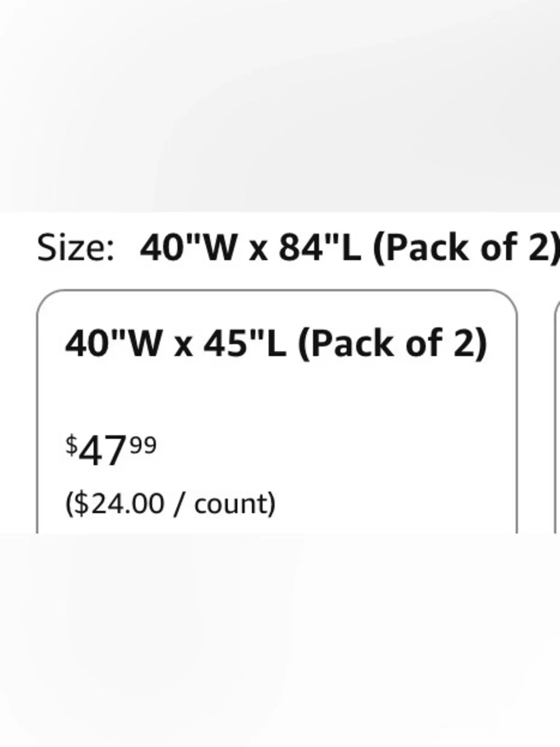Click the dollar sign before 47
560x747 pixels.
pyautogui.click(x=72, y=445)
